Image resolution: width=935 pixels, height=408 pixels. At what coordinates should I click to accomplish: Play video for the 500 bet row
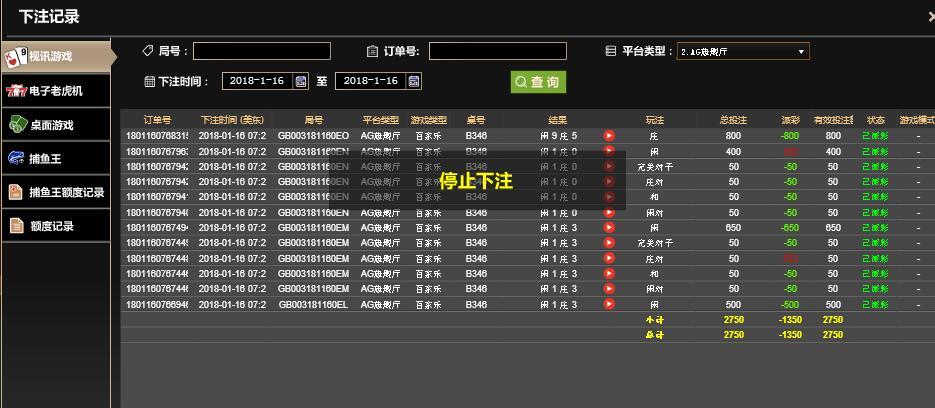point(609,305)
